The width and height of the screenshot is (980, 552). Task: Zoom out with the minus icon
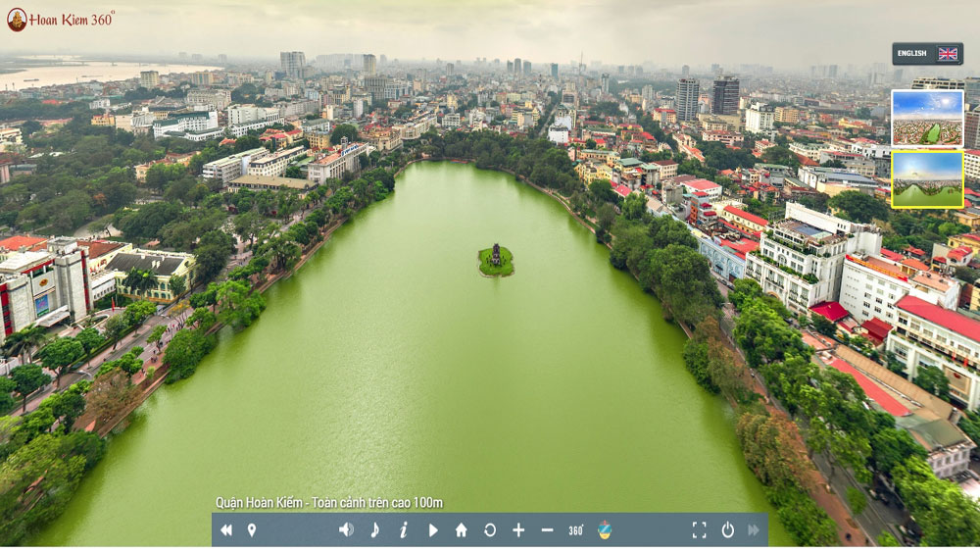[547, 530]
